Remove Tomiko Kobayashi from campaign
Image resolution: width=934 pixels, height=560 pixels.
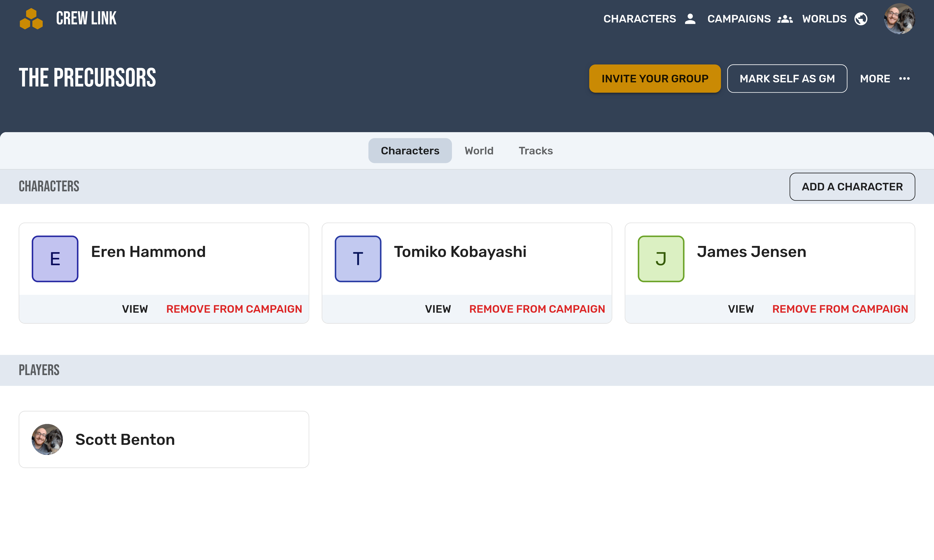click(x=537, y=309)
